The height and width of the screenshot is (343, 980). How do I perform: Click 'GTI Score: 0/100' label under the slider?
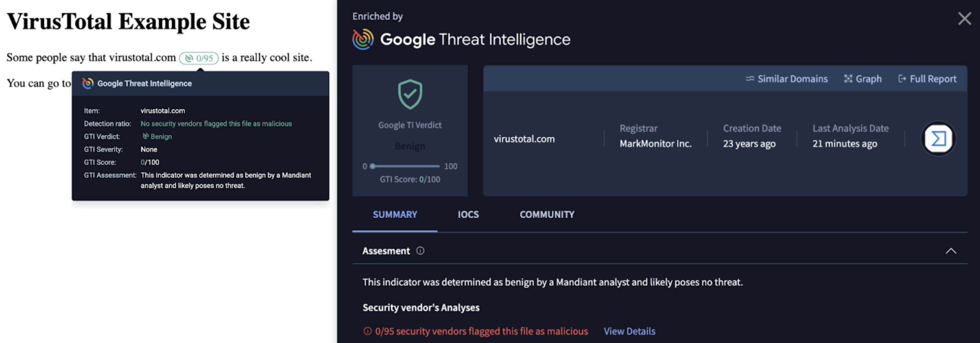[410, 179]
